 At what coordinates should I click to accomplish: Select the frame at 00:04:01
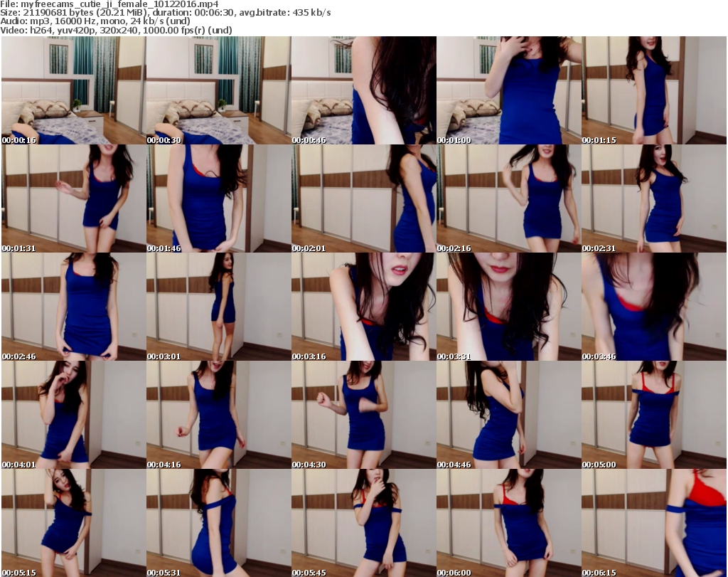73,415
